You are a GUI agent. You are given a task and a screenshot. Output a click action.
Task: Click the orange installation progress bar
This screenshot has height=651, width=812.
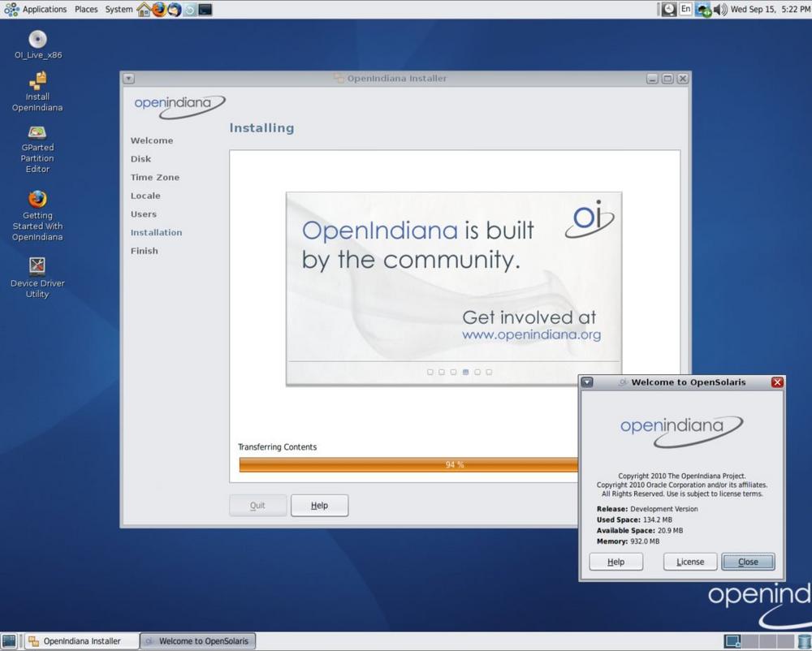(x=406, y=465)
